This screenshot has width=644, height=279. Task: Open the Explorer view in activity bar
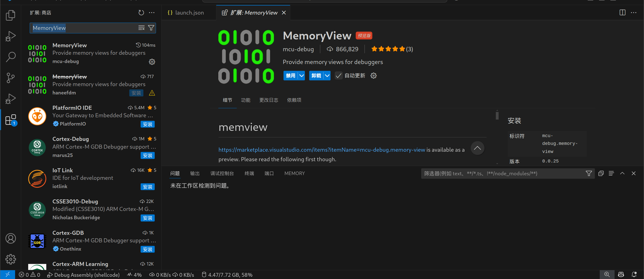(11, 15)
